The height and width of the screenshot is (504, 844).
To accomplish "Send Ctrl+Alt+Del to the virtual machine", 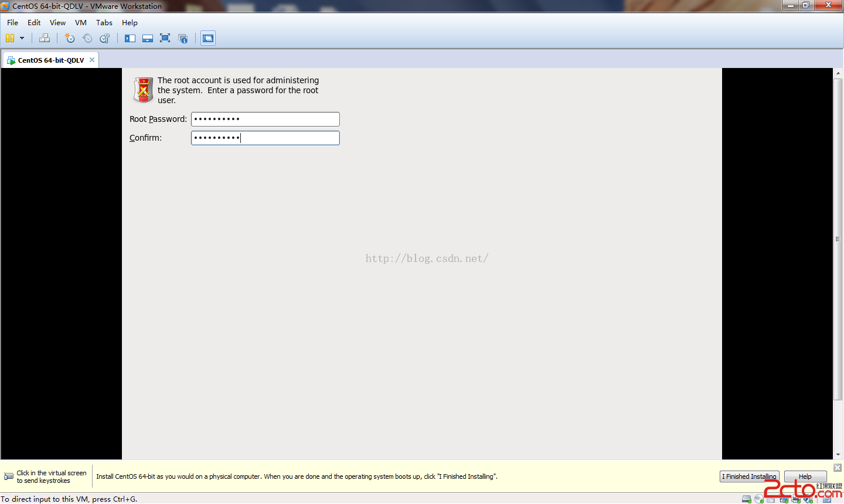I will 45,38.
